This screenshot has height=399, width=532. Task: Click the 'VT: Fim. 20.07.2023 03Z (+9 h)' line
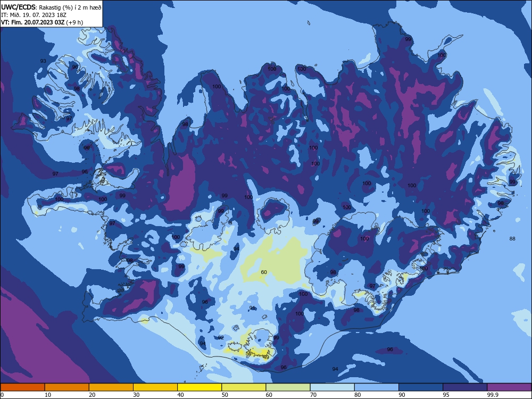tap(41, 22)
